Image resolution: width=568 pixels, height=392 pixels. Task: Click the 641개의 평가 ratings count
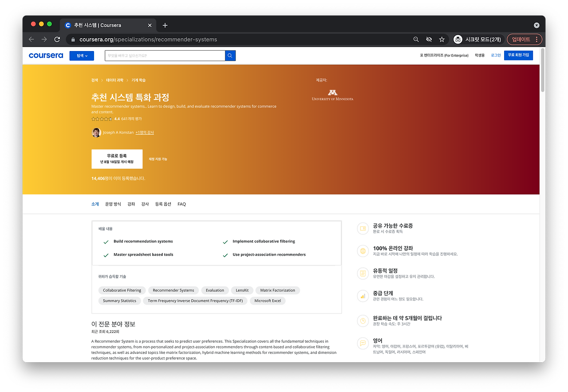tap(131, 119)
